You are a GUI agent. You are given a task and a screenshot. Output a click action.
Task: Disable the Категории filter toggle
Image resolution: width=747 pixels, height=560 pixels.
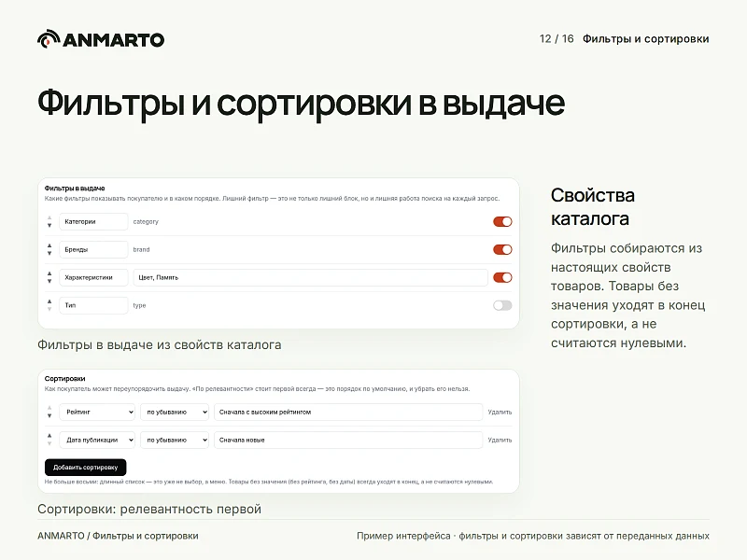pyautogui.click(x=502, y=221)
